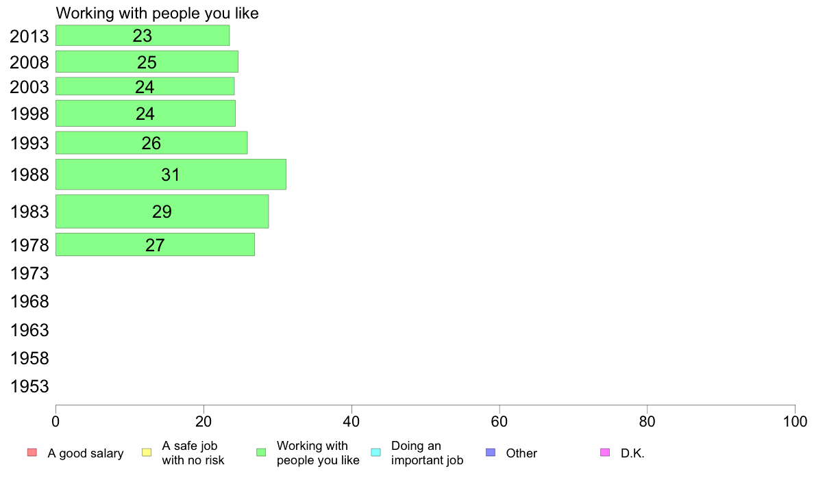Click the 1998 year axis label
The width and height of the screenshot is (814, 504).
coord(29,114)
